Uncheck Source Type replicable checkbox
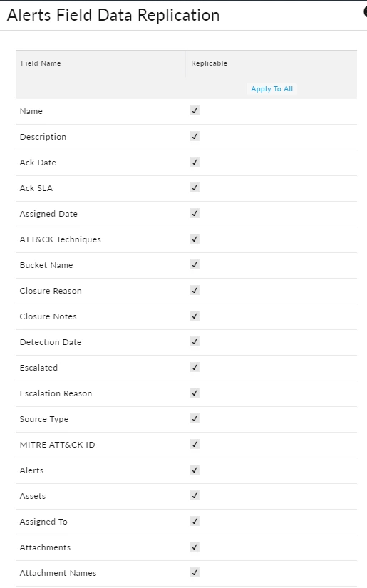The image size is (367, 588). (195, 418)
